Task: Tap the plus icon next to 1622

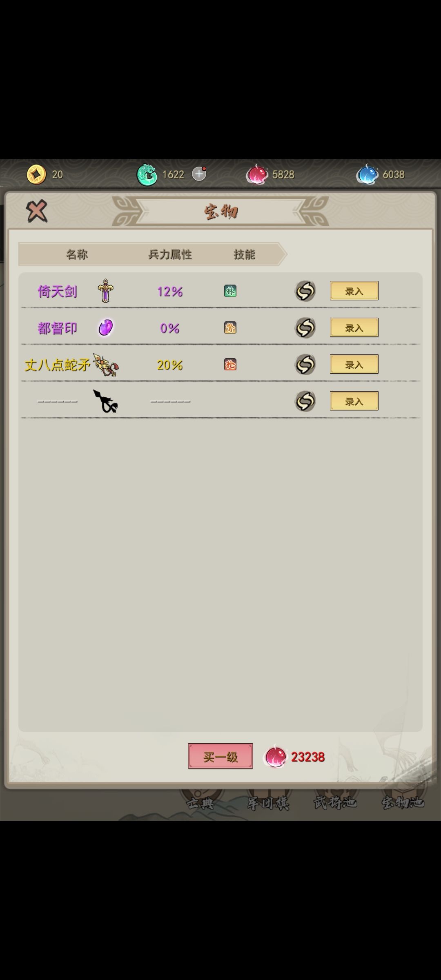Action: click(199, 174)
